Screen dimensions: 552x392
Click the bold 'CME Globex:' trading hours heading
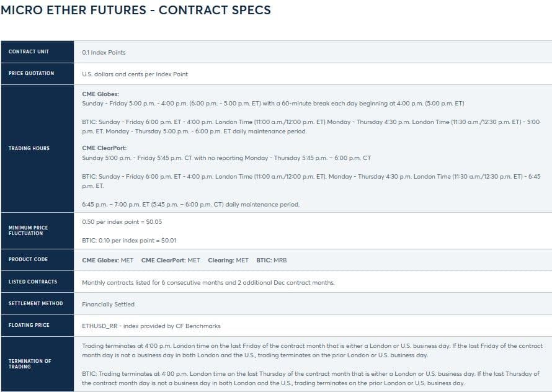pyautogui.click(x=96, y=94)
